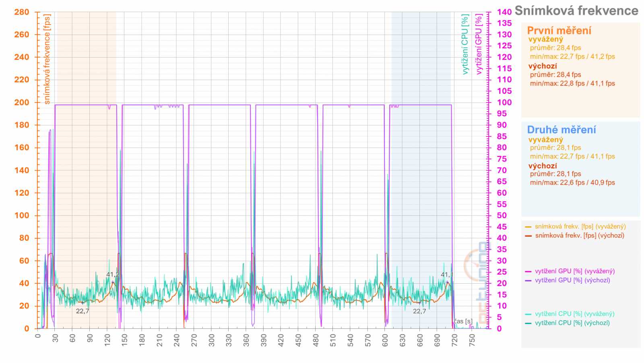
Task: Click the vertical 'snímková frekvence [fps]' axis title
Action: [47, 60]
